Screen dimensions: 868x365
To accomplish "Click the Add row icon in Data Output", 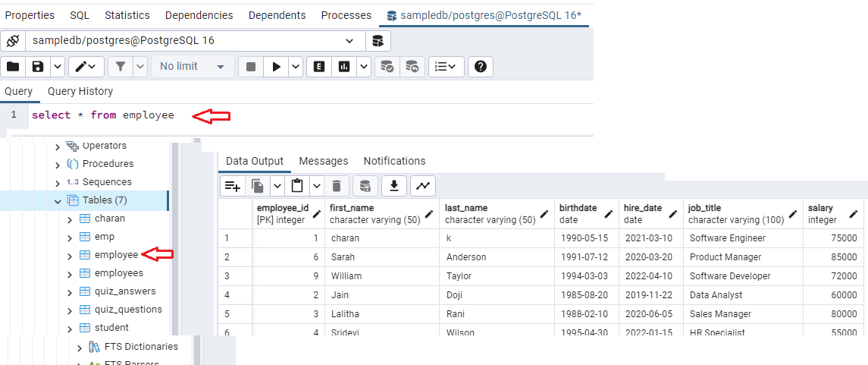I will point(233,186).
